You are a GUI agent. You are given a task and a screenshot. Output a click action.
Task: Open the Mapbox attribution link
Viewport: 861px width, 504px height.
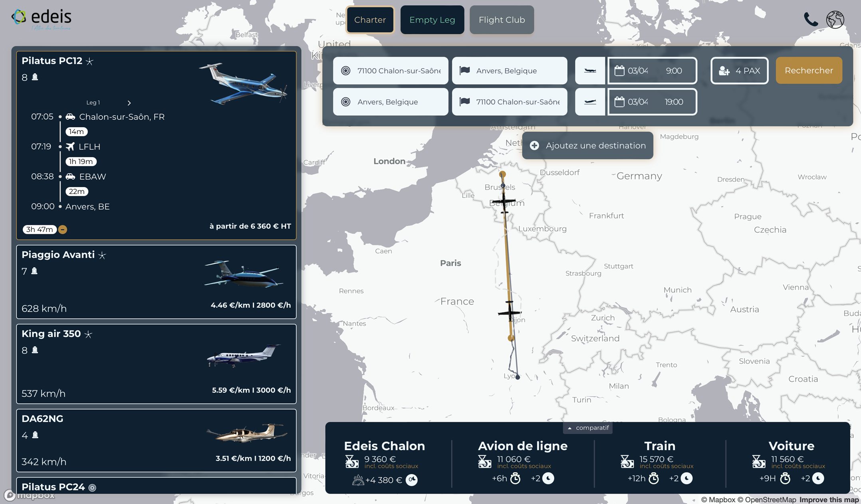[x=718, y=500]
